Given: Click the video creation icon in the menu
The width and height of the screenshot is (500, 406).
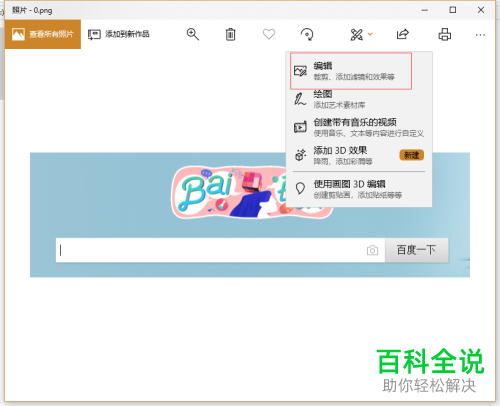Looking at the screenshot, I should (x=300, y=127).
